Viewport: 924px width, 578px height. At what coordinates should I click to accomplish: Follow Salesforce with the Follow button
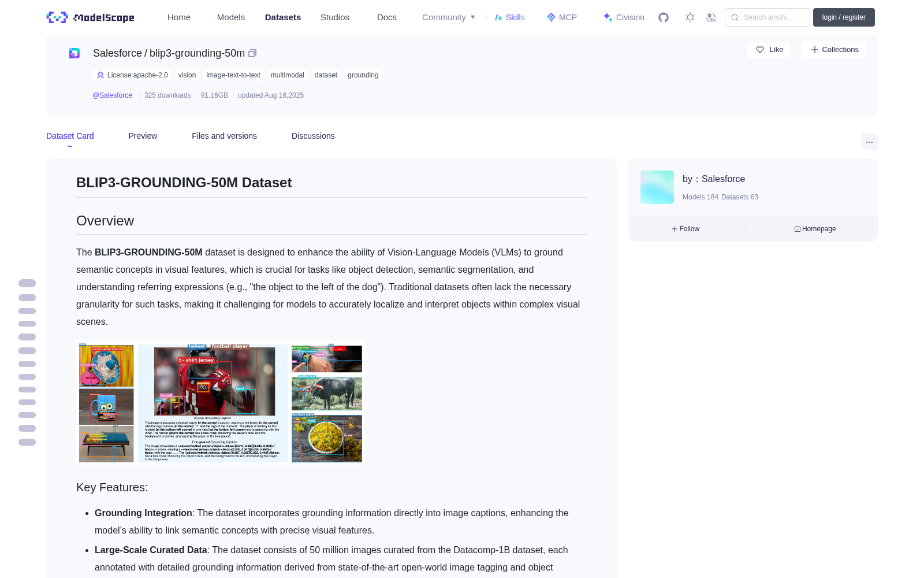(x=685, y=229)
